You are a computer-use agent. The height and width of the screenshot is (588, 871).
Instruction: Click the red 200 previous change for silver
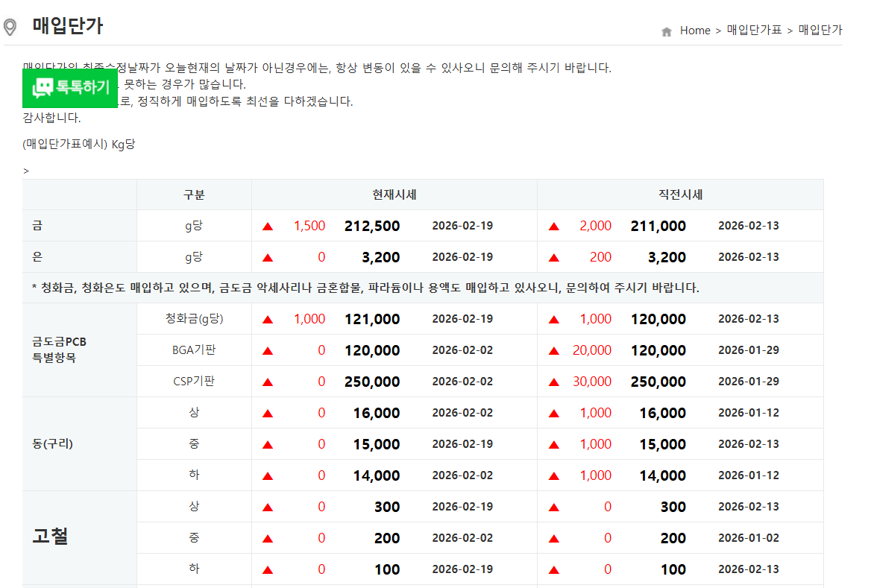[x=600, y=257]
